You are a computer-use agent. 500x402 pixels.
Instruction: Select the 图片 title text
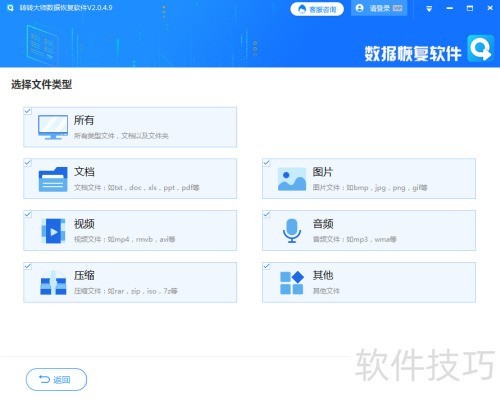323,172
